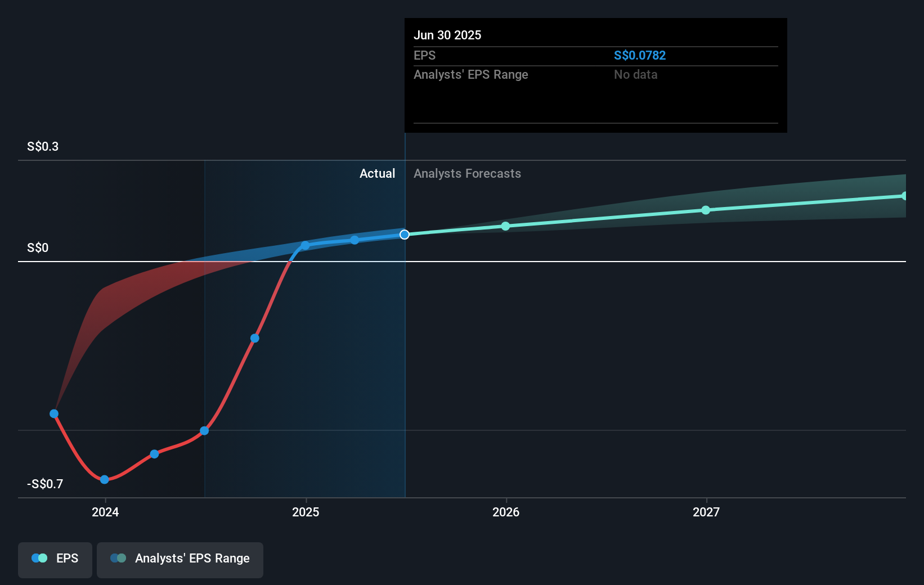Click the -S$0.7 y-axis label
Screen dimensions: 924x585
tap(45, 484)
